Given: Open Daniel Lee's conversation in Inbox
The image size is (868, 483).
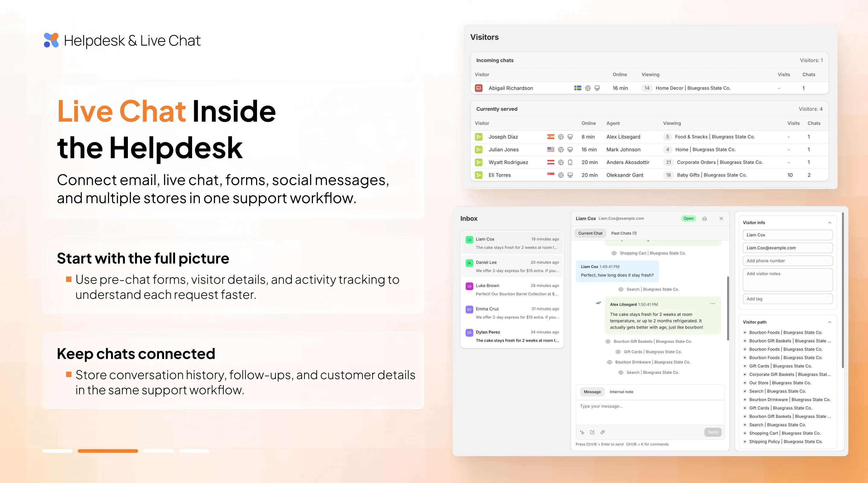Looking at the screenshot, I should coord(512,267).
